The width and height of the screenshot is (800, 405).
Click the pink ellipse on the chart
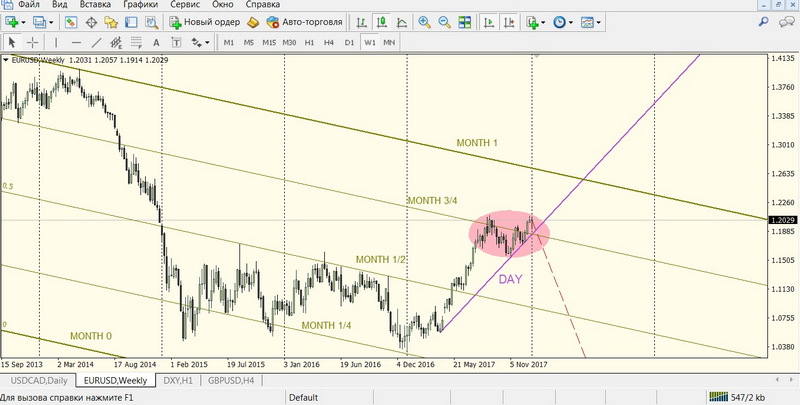point(507,235)
